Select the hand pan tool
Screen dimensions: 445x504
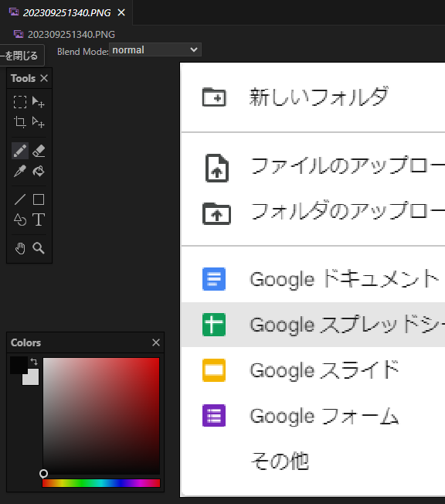pos(20,248)
